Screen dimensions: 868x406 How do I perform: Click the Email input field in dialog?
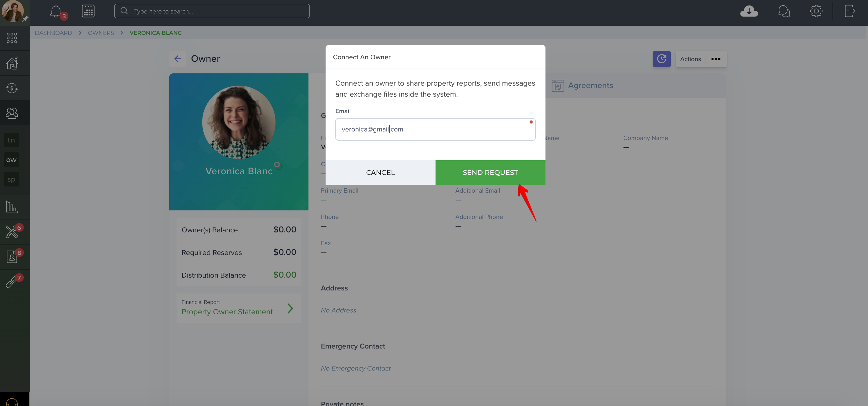click(435, 129)
